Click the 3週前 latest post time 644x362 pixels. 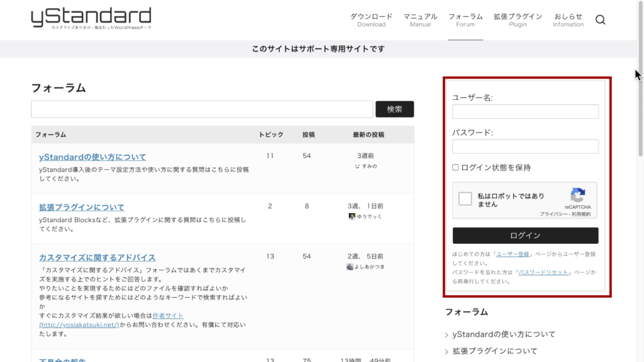tap(365, 156)
